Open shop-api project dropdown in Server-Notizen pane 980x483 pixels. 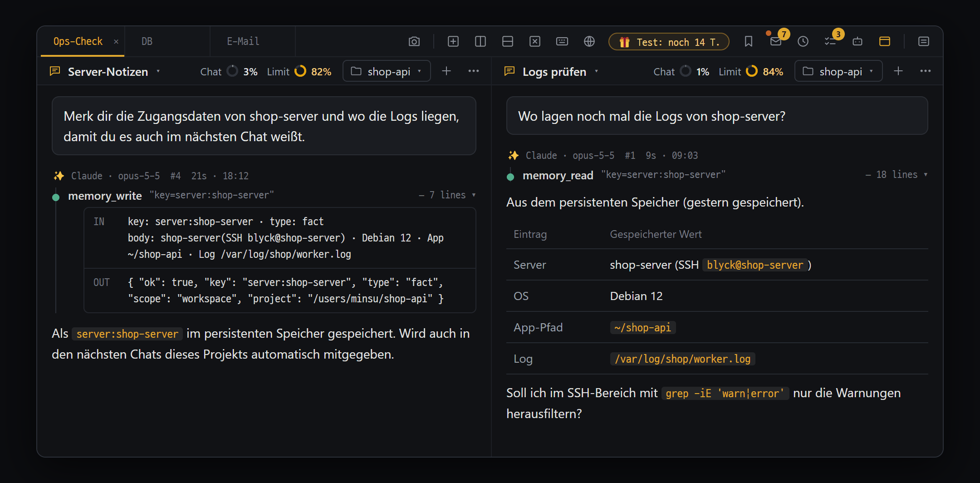(x=387, y=71)
